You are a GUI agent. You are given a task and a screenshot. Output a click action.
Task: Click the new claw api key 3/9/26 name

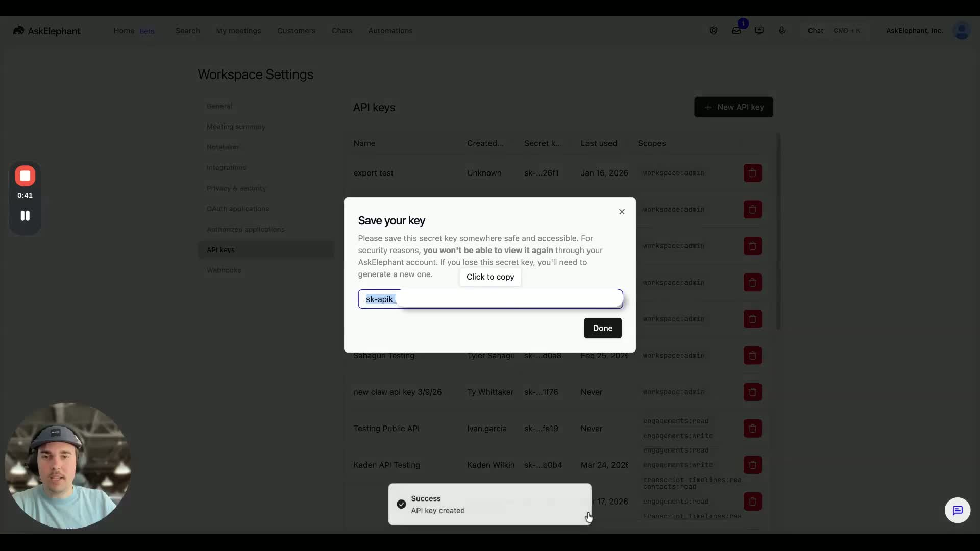[x=398, y=392]
